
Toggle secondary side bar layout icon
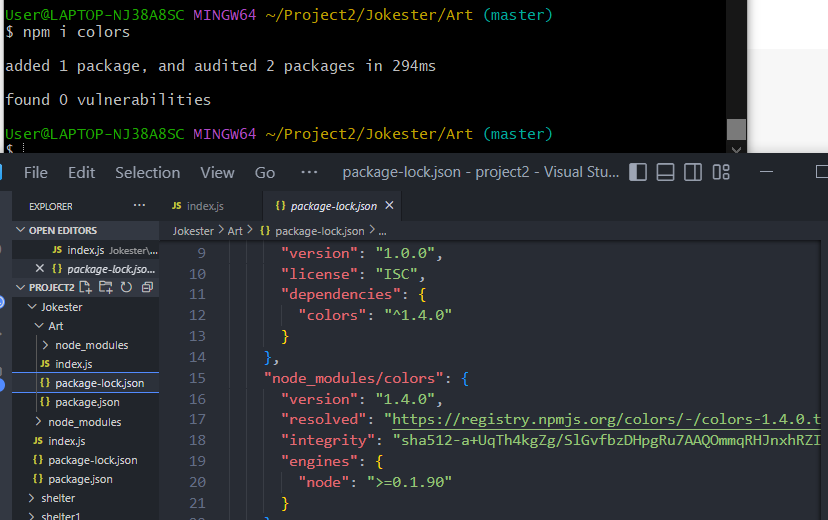coord(693,172)
